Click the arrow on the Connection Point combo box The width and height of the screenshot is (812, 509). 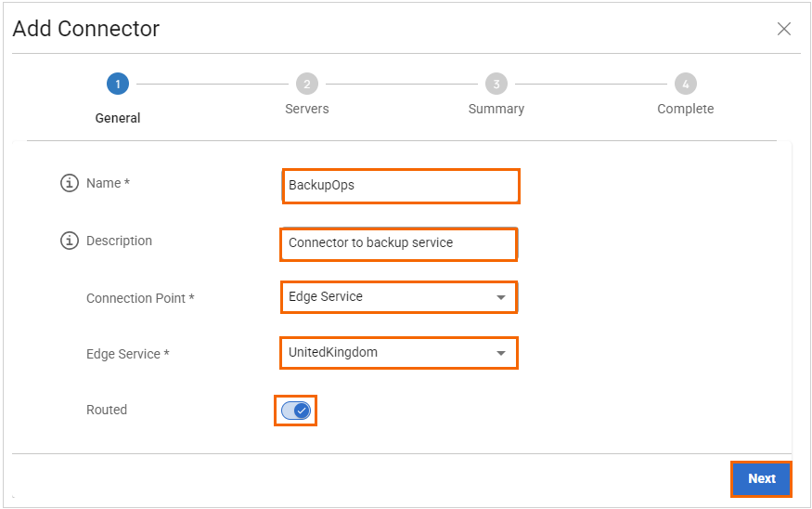(x=501, y=298)
